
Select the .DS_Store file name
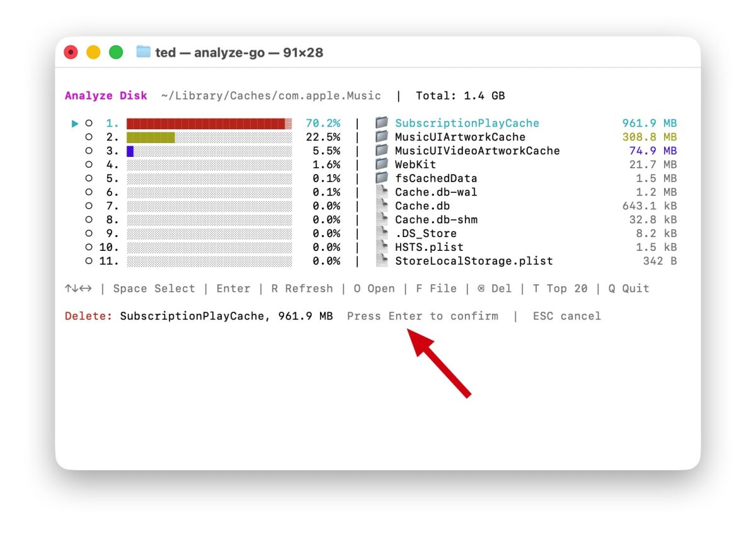[426, 233]
